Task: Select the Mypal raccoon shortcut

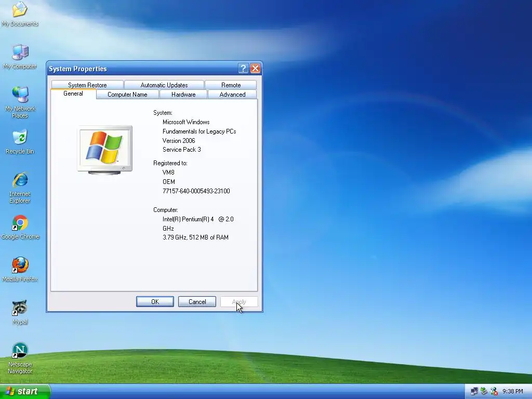Action: click(20, 312)
